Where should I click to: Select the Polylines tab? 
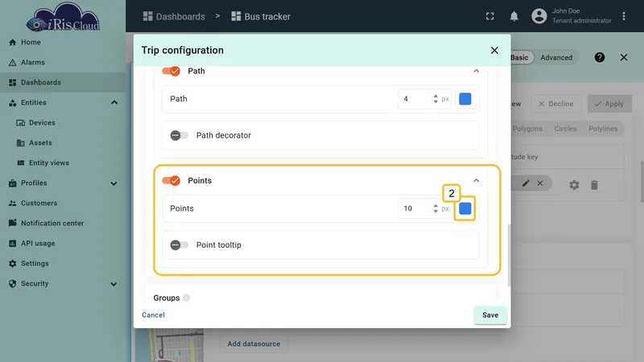(x=603, y=129)
